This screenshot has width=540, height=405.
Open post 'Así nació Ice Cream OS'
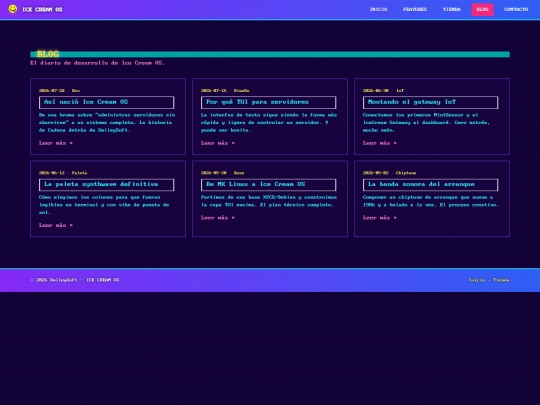click(x=106, y=102)
